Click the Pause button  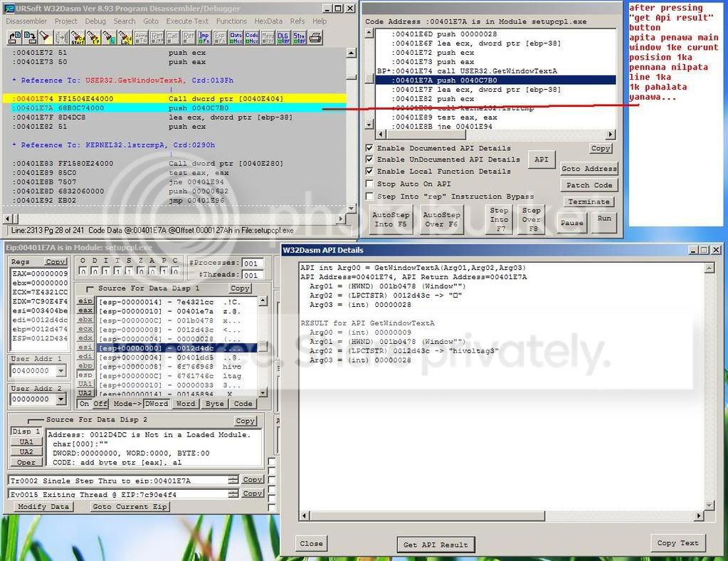click(572, 223)
